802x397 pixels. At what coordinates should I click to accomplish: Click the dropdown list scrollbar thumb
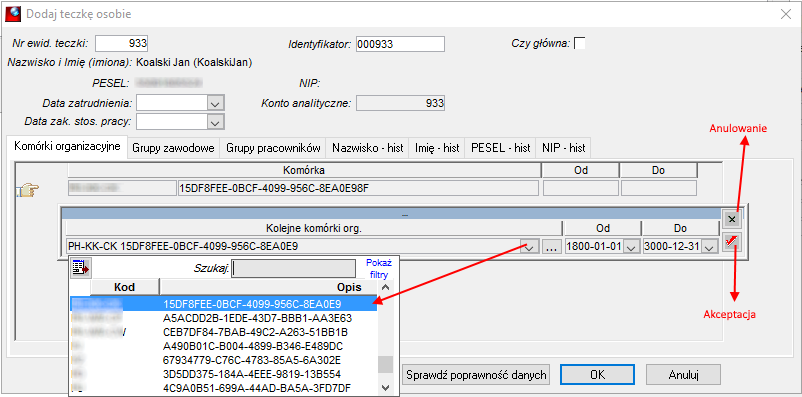pyautogui.click(x=386, y=364)
